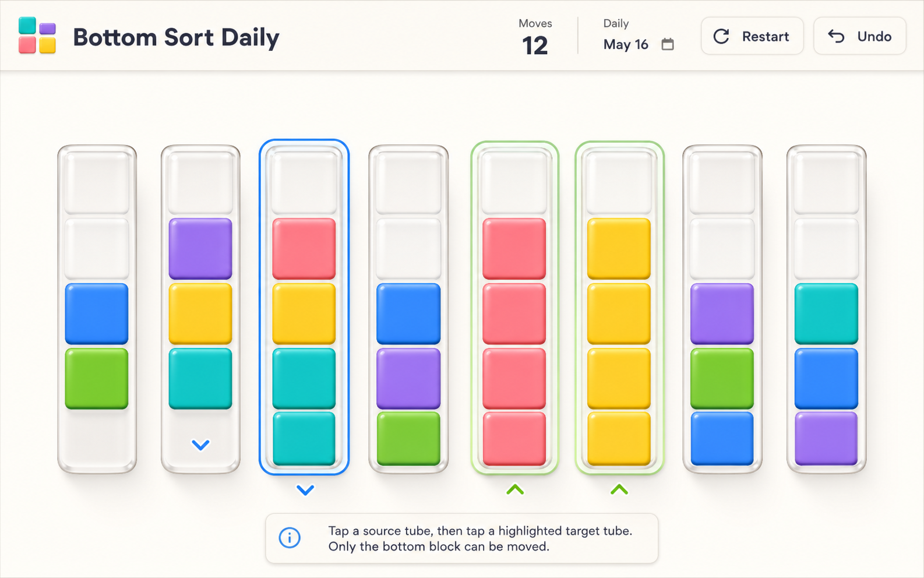Click the Bottom Sort Daily logo icon
Image resolution: width=924 pixels, height=578 pixels.
(x=37, y=36)
